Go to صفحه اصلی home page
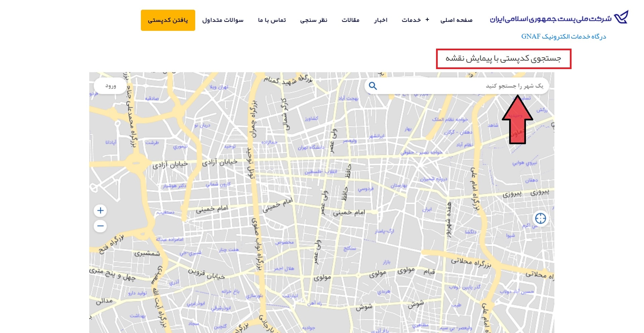 456,20
